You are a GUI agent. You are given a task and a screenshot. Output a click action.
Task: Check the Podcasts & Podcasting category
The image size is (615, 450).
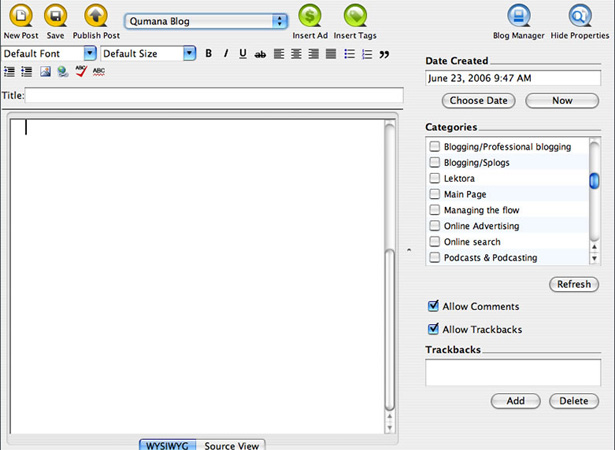coord(435,257)
